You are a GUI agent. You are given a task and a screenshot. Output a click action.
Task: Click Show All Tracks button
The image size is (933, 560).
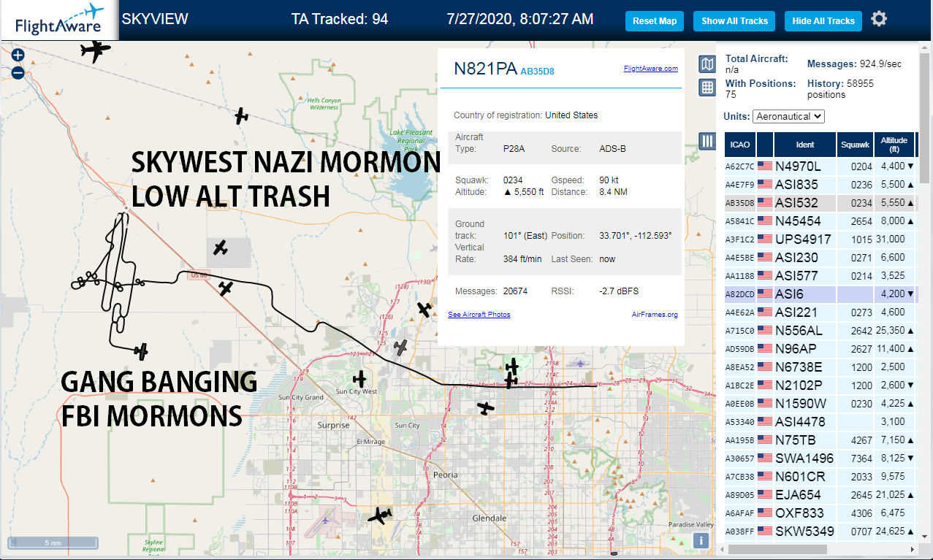coord(734,21)
